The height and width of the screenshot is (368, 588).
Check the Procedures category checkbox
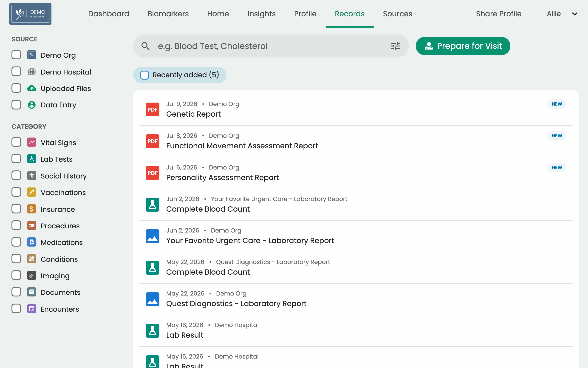coord(16,226)
